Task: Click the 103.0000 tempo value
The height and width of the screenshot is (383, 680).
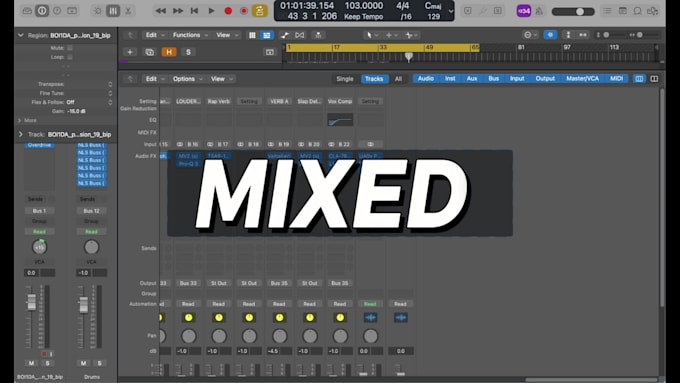Action: coord(363,6)
